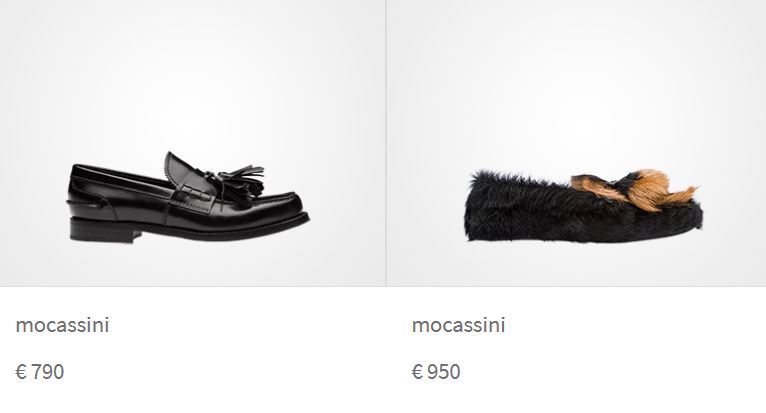
Task: Select the € 790 price label
Action: (x=40, y=372)
